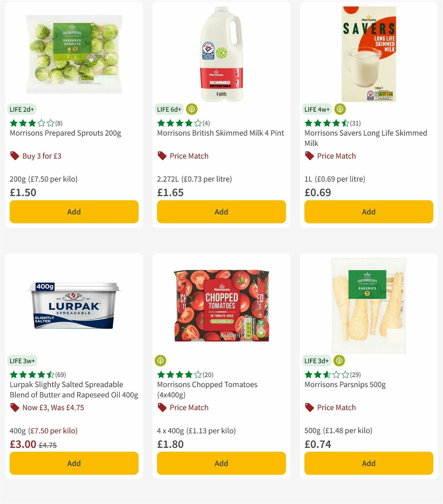Image resolution: width=443 pixels, height=504 pixels.
Task: Click the leaf icon on Savers Long Life Skimmed Milk
Action: 339,109
